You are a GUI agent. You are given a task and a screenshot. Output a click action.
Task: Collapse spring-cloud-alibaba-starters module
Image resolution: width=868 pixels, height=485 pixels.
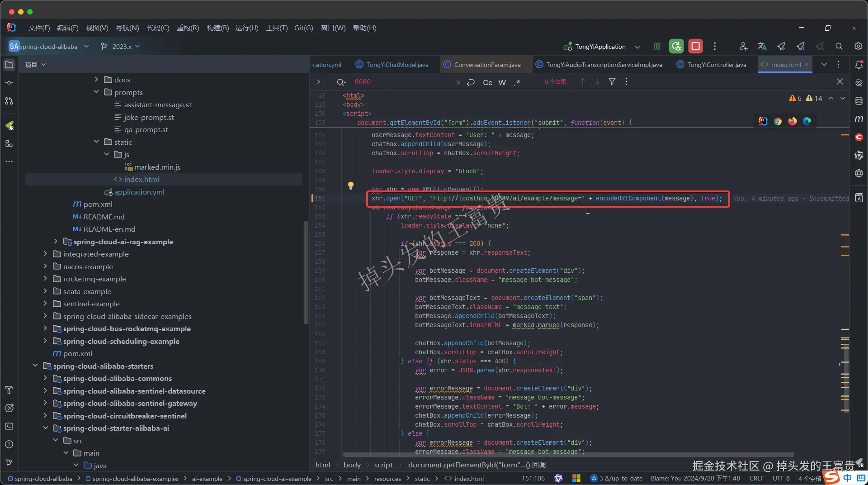point(35,366)
